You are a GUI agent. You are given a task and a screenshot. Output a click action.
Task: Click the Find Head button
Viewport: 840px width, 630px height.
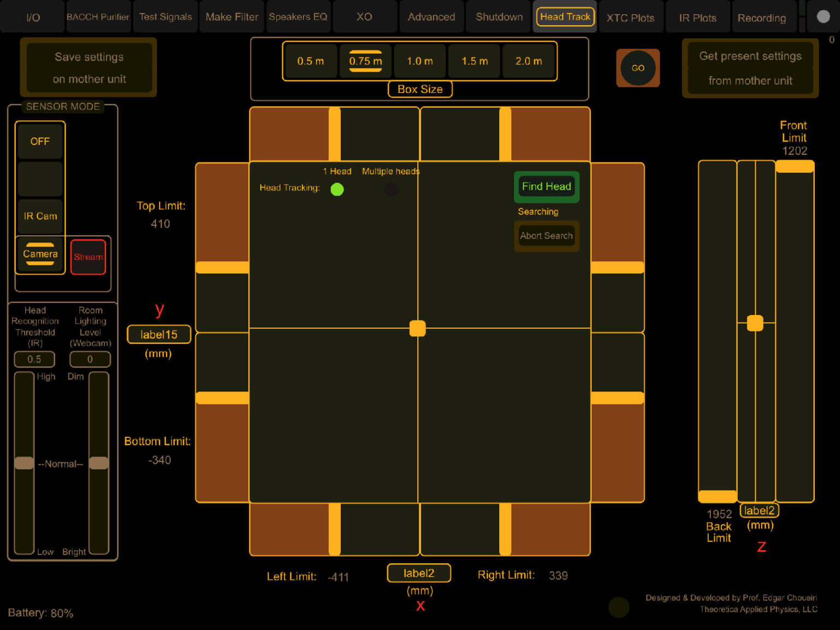point(546,186)
